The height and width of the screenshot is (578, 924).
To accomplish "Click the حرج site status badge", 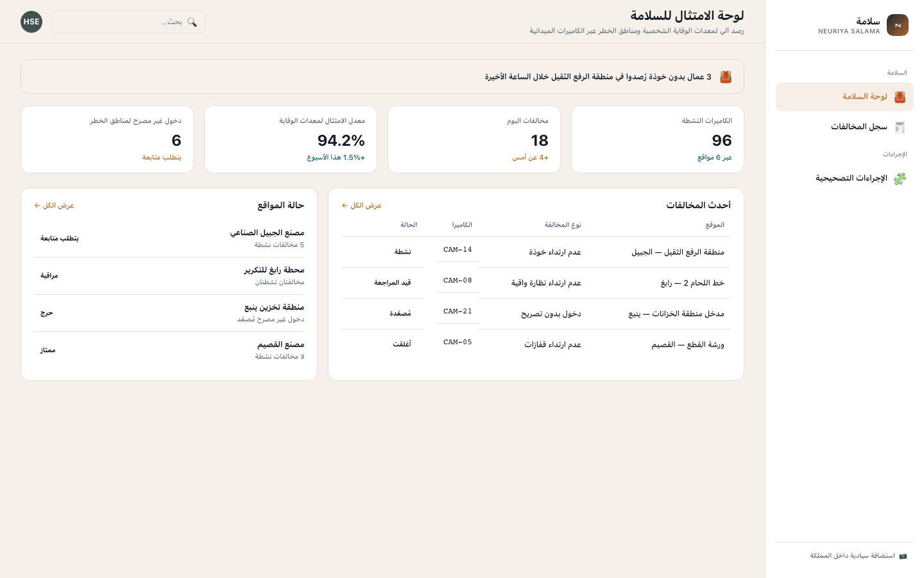I will click(47, 313).
